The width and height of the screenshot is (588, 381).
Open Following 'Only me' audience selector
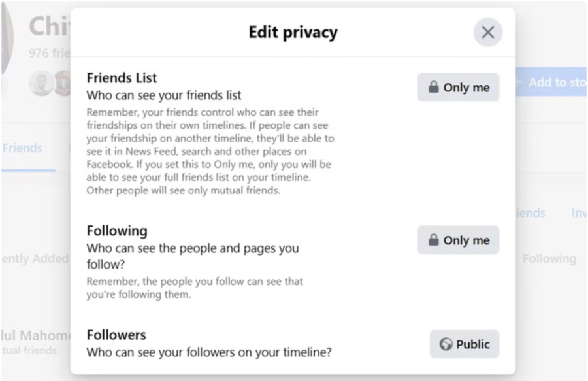pyautogui.click(x=458, y=240)
